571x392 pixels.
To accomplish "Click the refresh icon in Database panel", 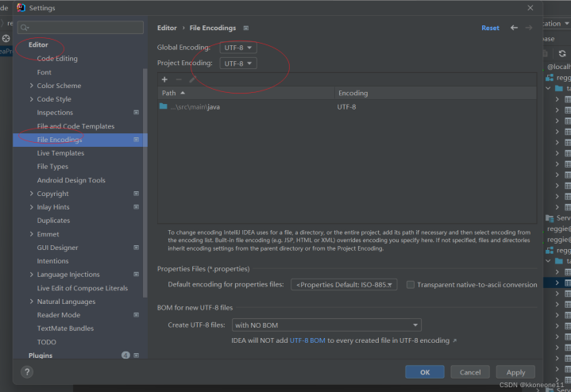I will click(562, 53).
